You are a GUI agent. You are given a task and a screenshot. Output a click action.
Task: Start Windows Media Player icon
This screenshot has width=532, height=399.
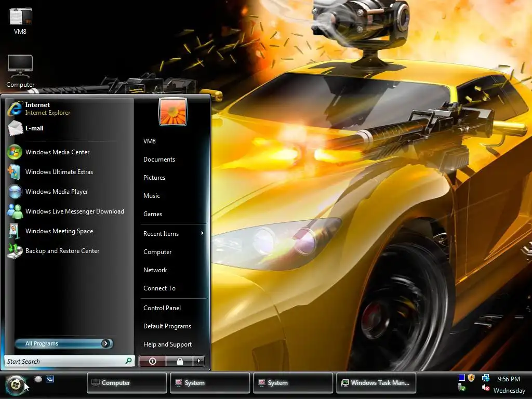click(x=15, y=191)
